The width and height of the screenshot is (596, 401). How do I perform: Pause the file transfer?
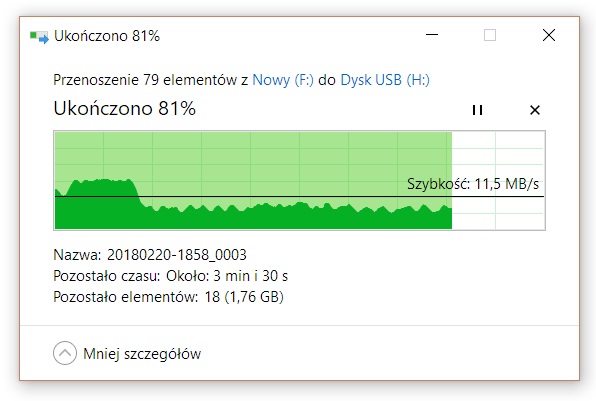477,110
